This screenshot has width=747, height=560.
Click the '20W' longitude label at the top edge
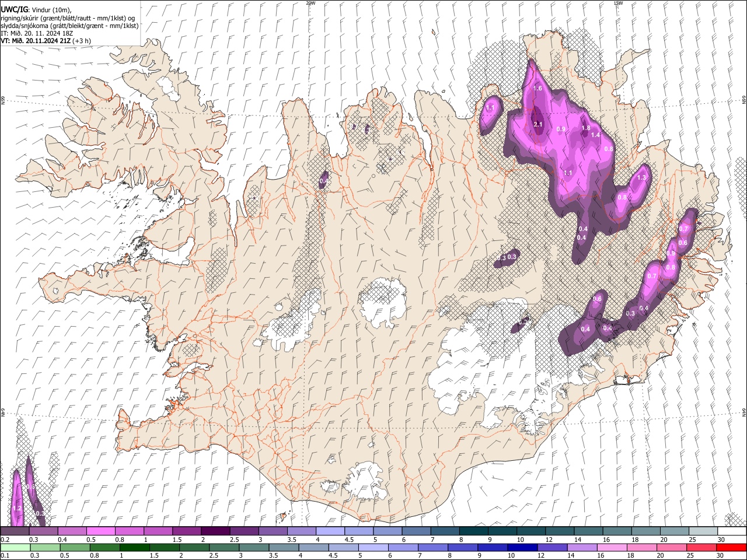[x=310, y=3]
